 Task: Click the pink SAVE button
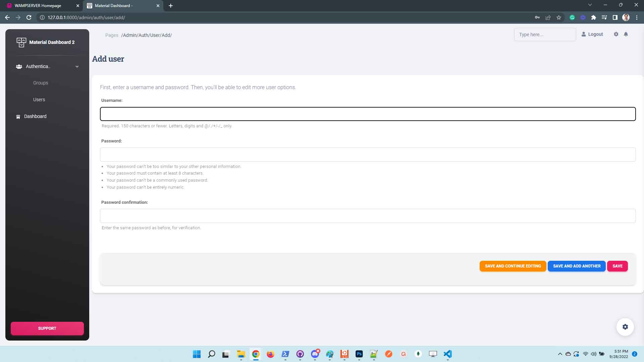point(618,266)
